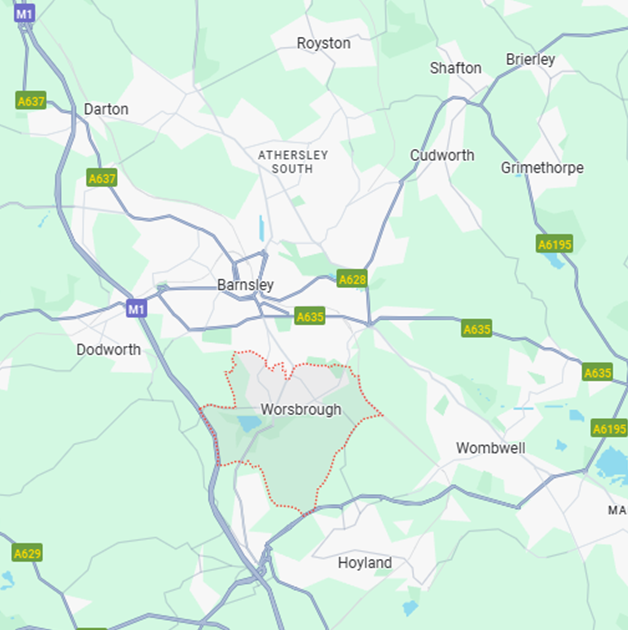Click the Dodworth village label
The width and height of the screenshot is (628, 630).
[108, 350]
